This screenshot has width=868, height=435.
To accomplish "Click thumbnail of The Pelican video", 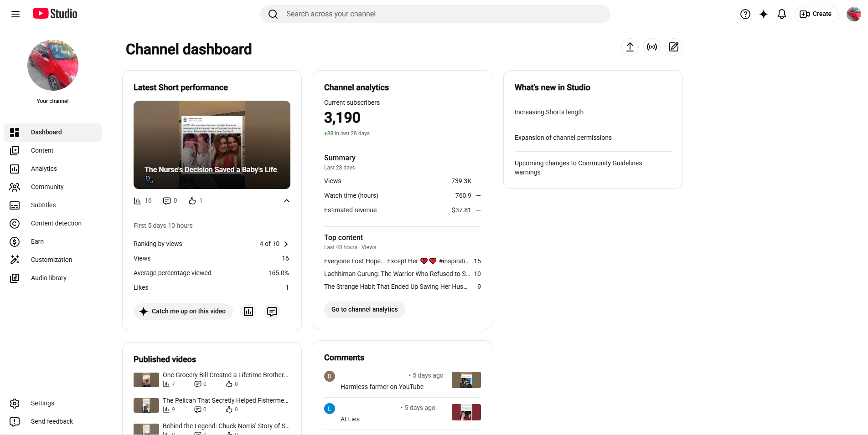I will click(146, 405).
